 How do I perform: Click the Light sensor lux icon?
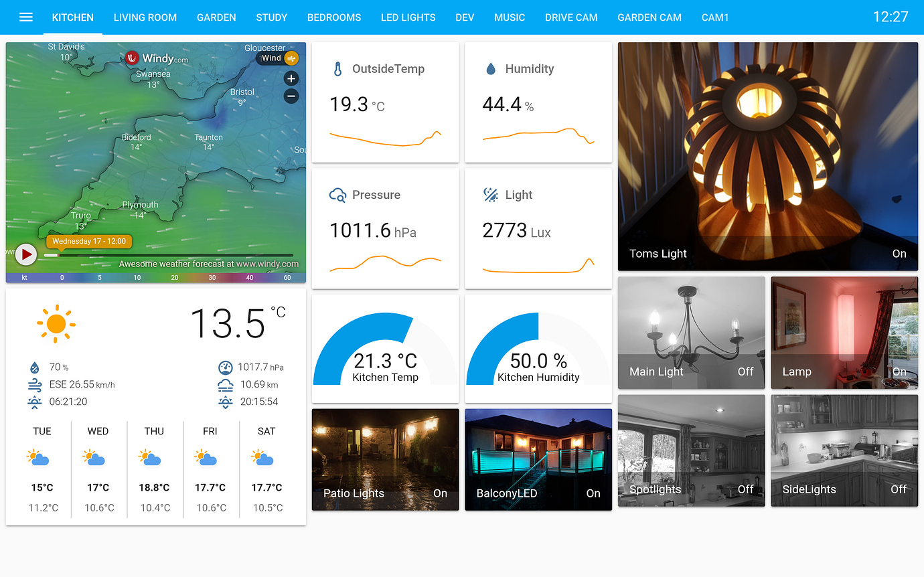(x=489, y=195)
